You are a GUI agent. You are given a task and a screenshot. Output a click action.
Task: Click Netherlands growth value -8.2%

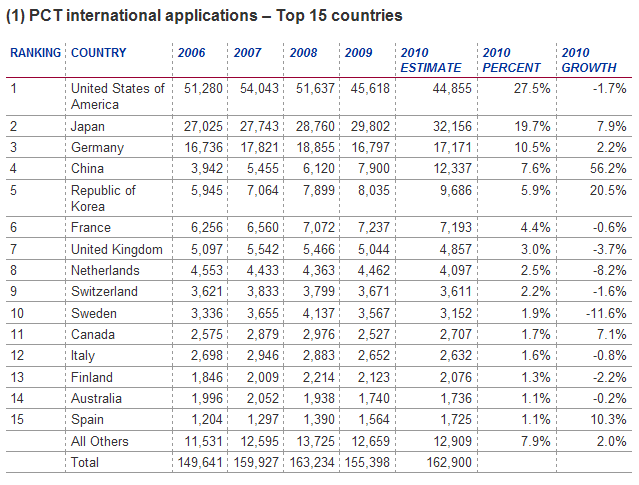610,271
